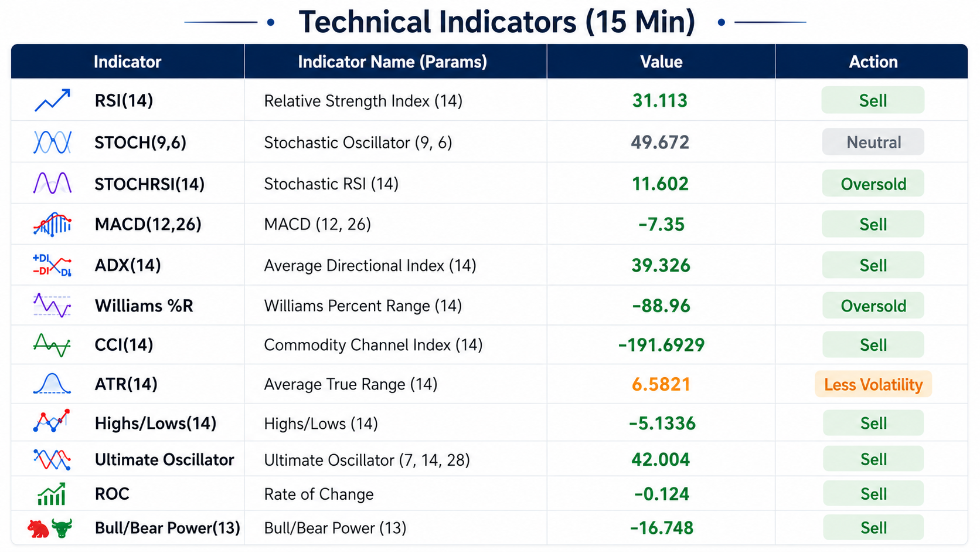This screenshot has width=980, height=552.
Task: Click the Action column header
Action: (x=873, y=62)
